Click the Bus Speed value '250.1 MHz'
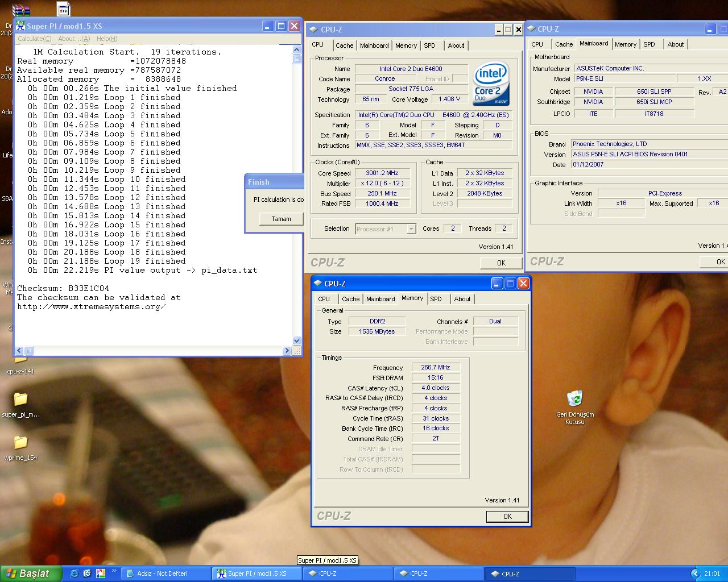Viewport: 728px width, 582px height. pyautogui.click(x=382, y=193)
